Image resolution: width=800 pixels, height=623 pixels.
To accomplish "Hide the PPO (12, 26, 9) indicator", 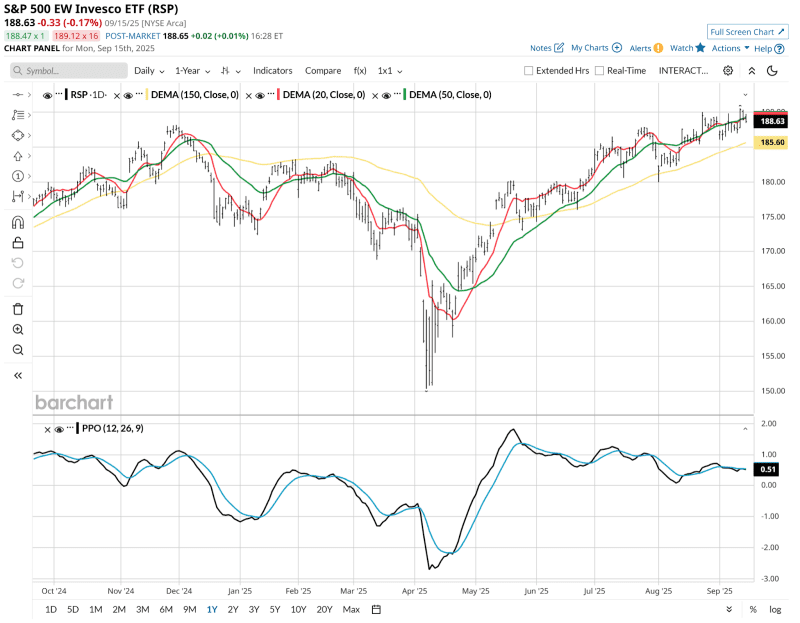I will [58, 429].
